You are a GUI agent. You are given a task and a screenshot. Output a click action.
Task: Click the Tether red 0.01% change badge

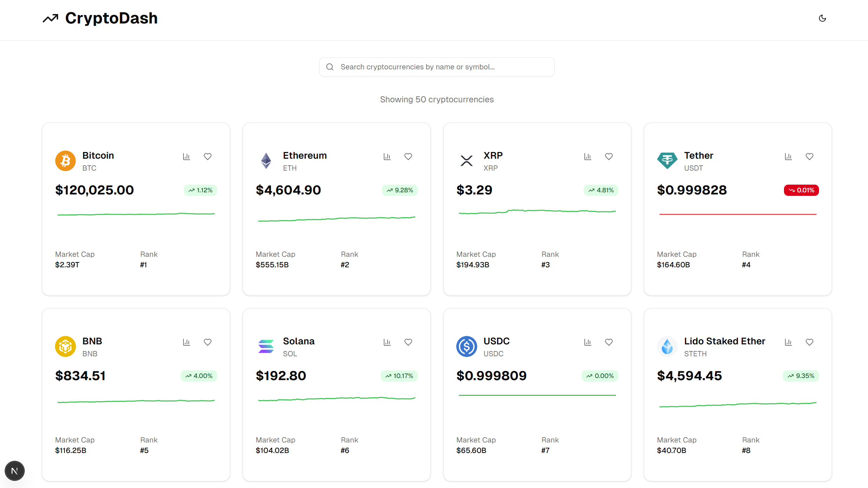[801, 190]
